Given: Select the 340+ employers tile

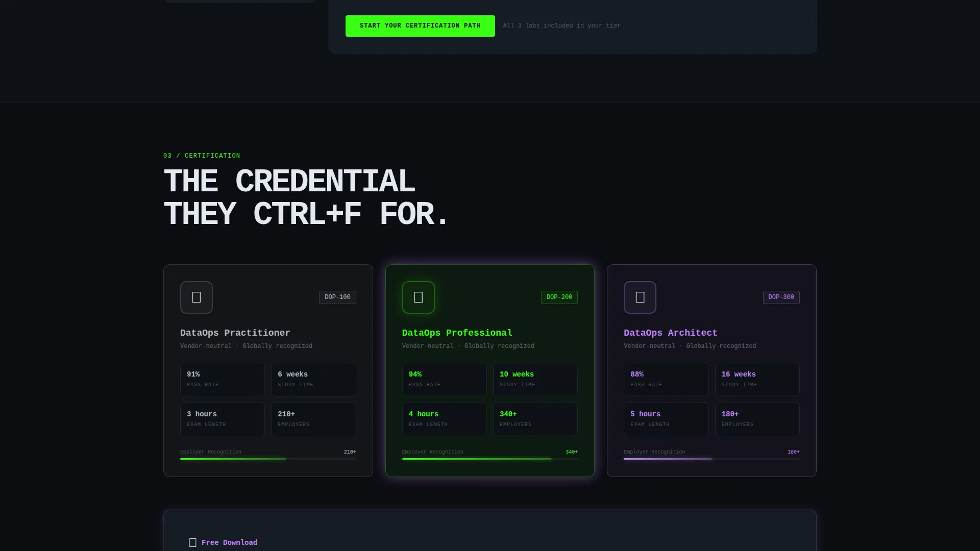Looking at the screenshot, I should click(535, 419).
